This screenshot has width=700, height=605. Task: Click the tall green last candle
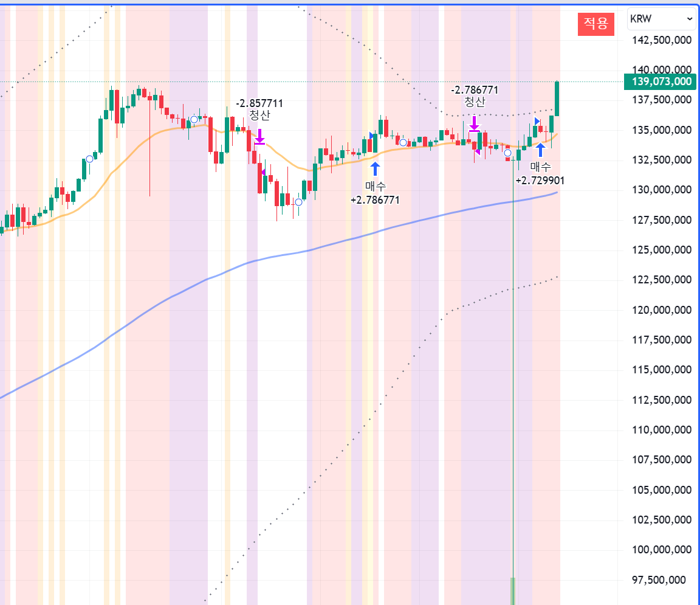[557, 97]
